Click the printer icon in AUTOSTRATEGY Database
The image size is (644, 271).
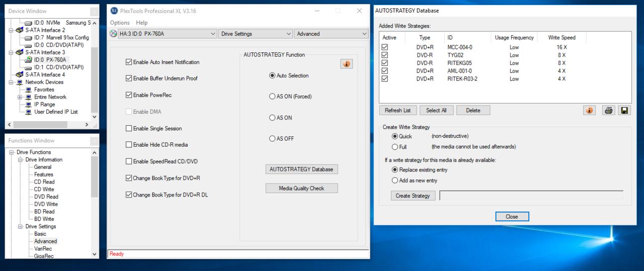click(609, 110)
